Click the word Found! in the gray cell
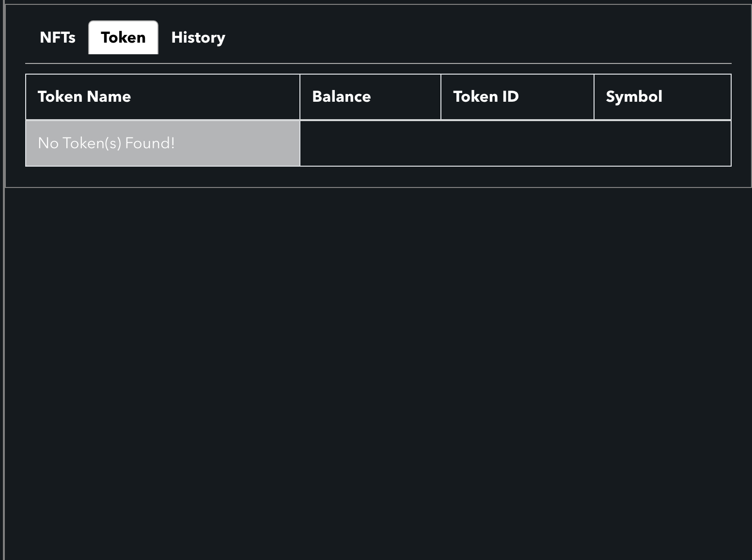 point(150,143)
